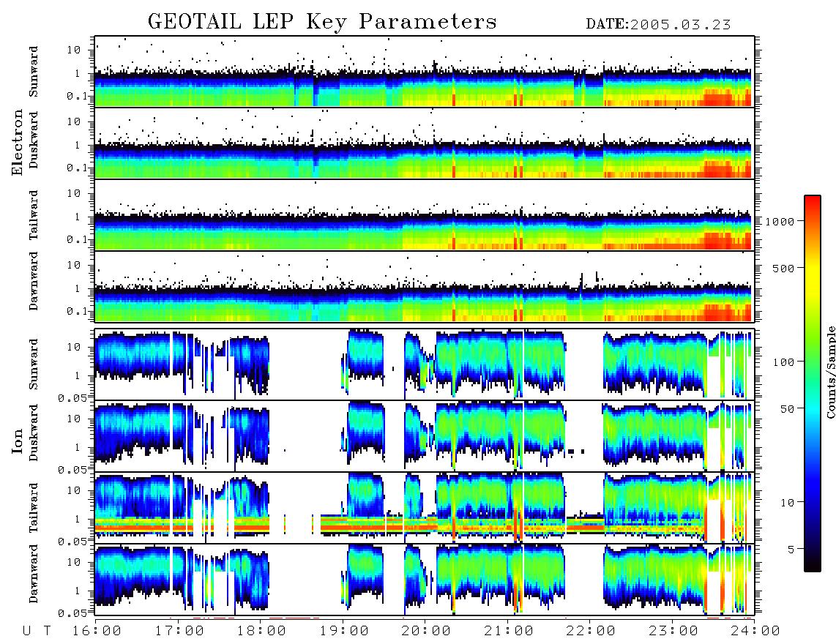
Task: Click the Ion "Dawnward" panel label
Action: point(34,574)
